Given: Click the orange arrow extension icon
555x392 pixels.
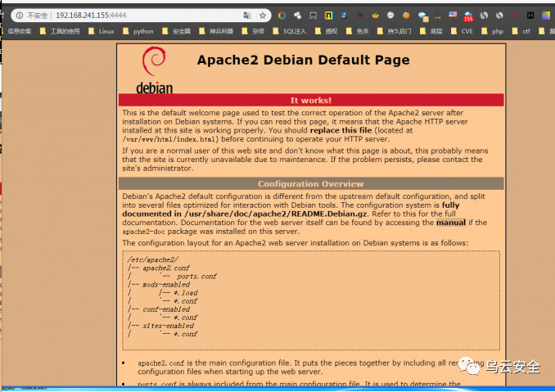Looking at the screenshot, I should point(438,16).
